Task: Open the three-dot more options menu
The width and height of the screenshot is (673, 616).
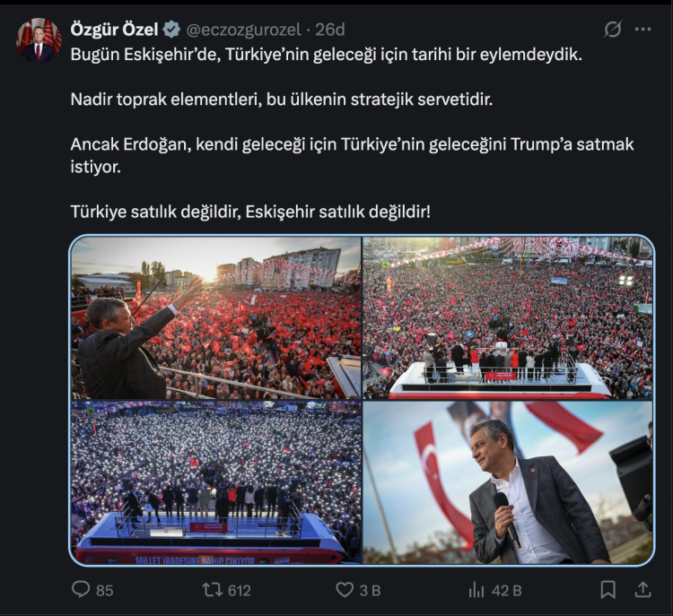Action: point(642,30)
